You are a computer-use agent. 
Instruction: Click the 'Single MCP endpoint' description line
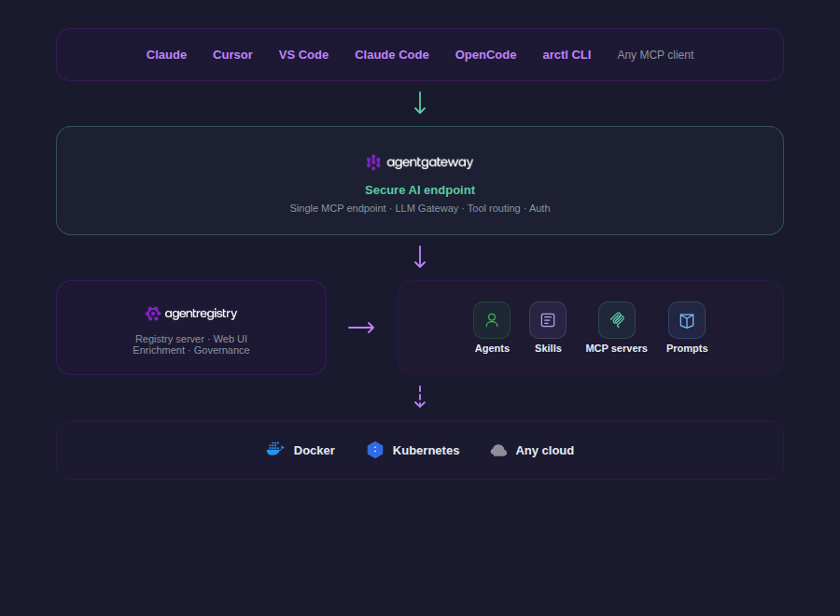tap(420, 208)
